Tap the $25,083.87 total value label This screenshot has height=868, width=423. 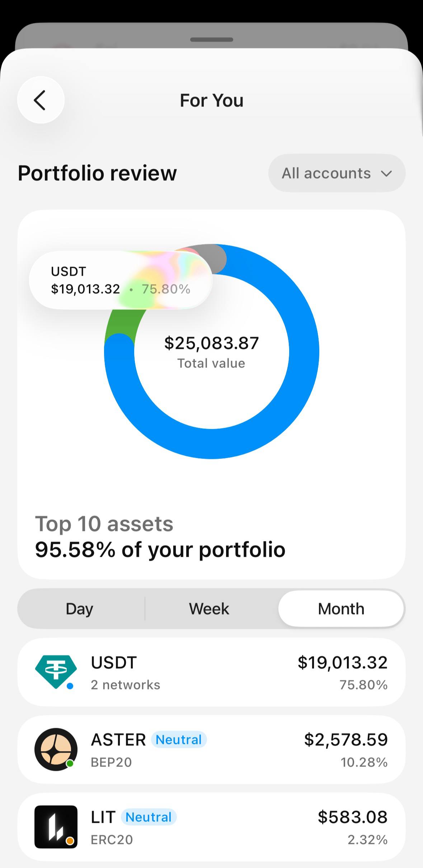211,343
